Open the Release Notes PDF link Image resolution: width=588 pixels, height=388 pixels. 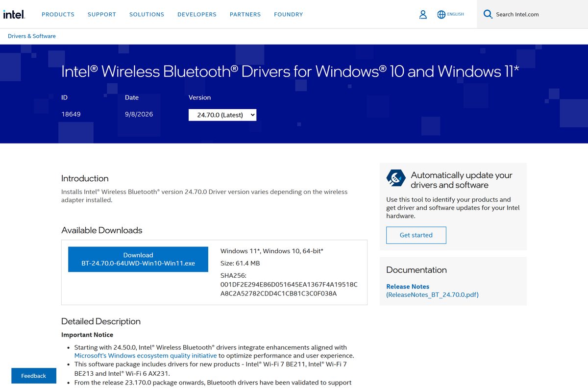click(x=432, y=291)
